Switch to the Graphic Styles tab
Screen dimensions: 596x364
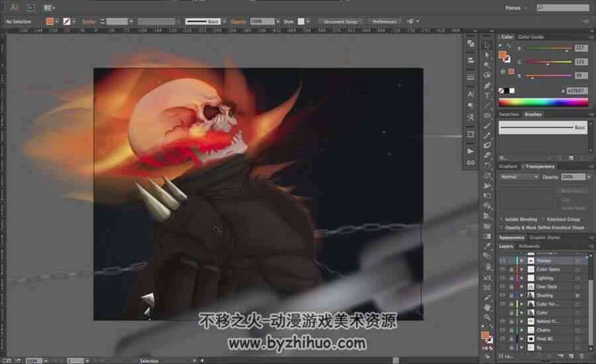pyautogui.click(x=545, y=238)
